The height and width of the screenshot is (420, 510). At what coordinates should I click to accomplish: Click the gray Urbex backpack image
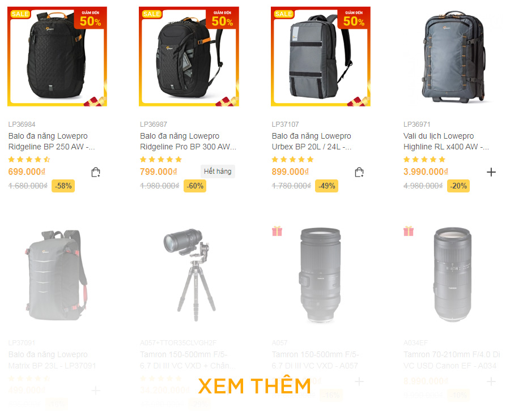tap(321, 57)
